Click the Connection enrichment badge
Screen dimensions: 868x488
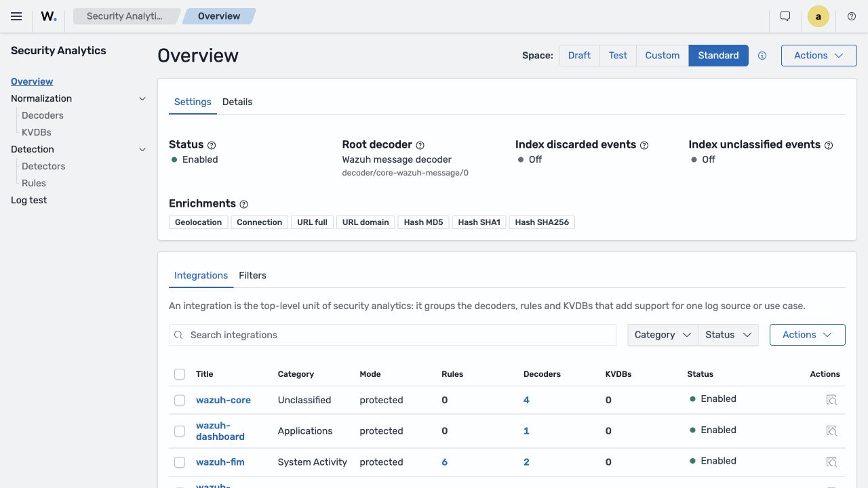[259, 222]
